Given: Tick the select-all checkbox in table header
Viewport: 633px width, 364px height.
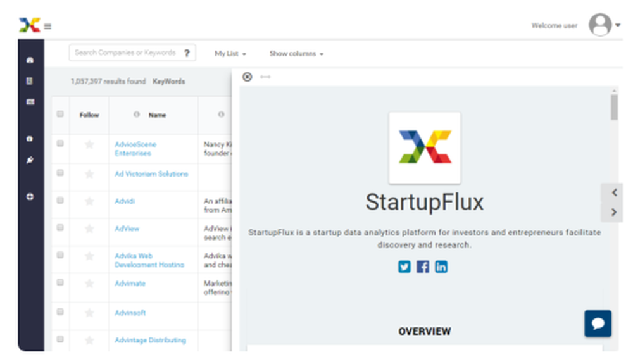Looking at the screenshot, I should [x=60, y=114].
